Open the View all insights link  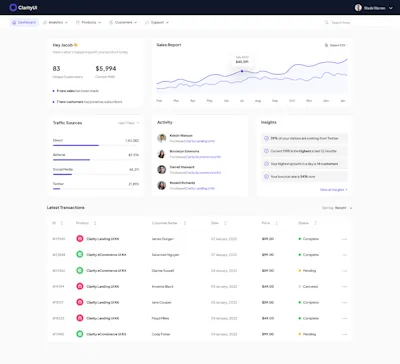[x=333, y=190]
